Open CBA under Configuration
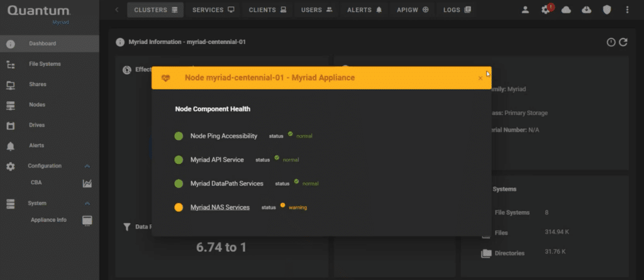Screen dimensions: 644x280 (x=36, y=183)
